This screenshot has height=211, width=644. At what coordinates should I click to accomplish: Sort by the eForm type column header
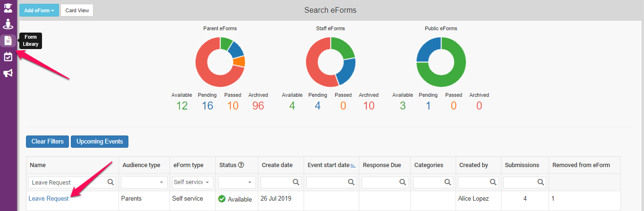188,165
